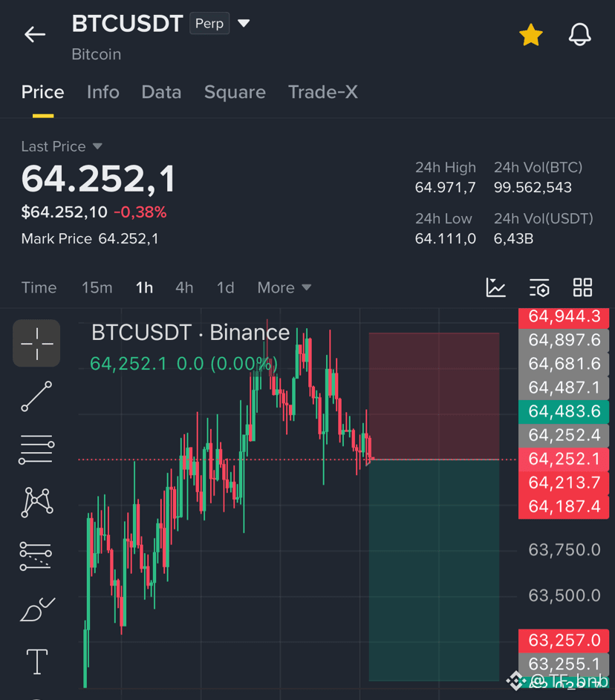Open chart settings list icon
615x700 pixels.
(539, 287)
